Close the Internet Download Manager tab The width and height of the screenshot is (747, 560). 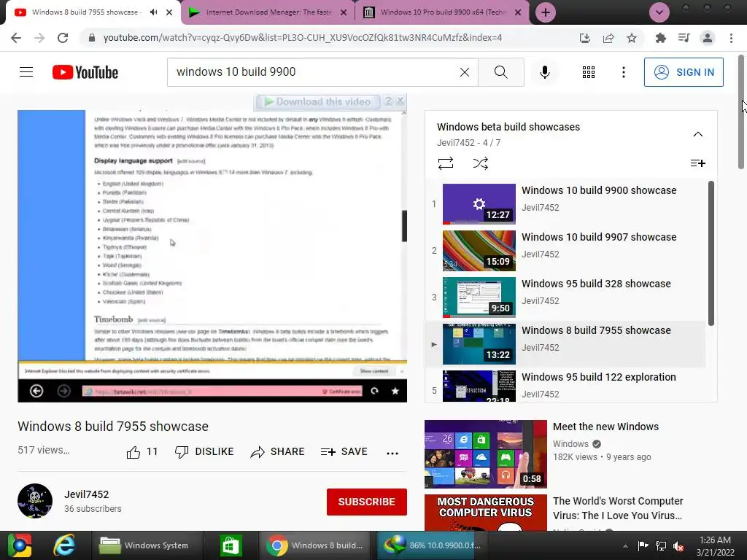pos(344,12)
